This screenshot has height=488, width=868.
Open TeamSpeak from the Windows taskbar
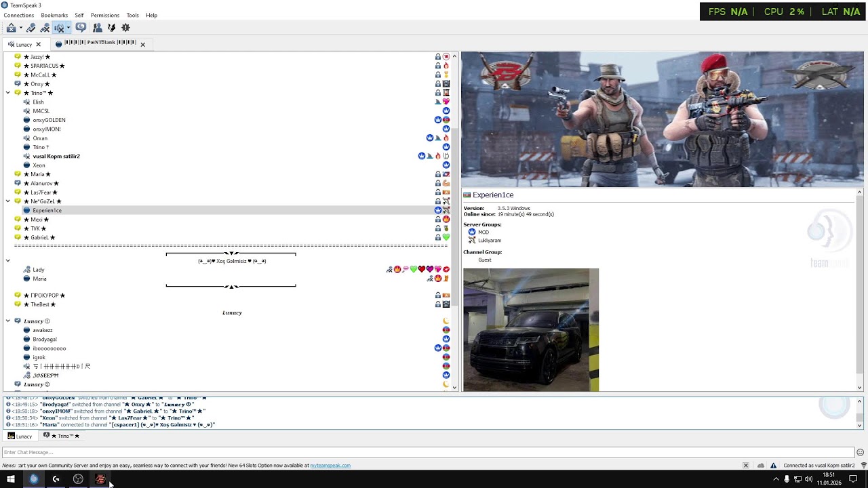[x=33, y=479]
